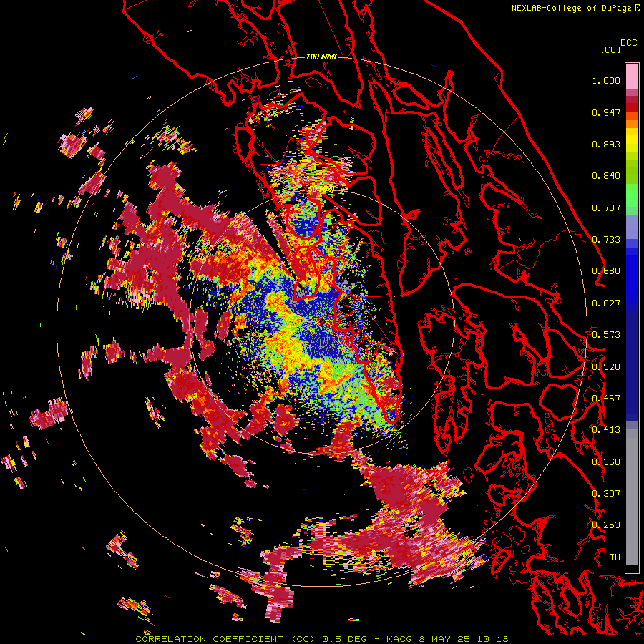Click the Correlation Coefficient KACG caption
The width and height of the screenshot is (644, 644).
tap(322, 639)
